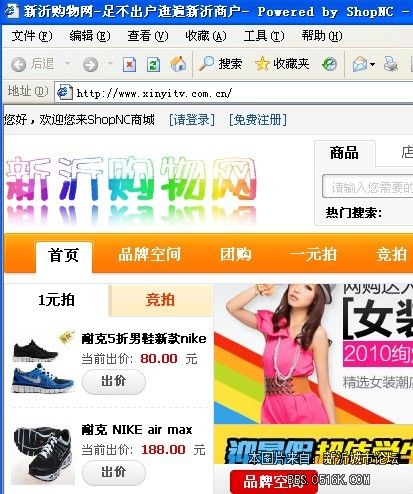Open 耐克5折男鞋新款nike product title
Image resolution: width=413 pixels, height=494 pixels.
click(144, 339)
